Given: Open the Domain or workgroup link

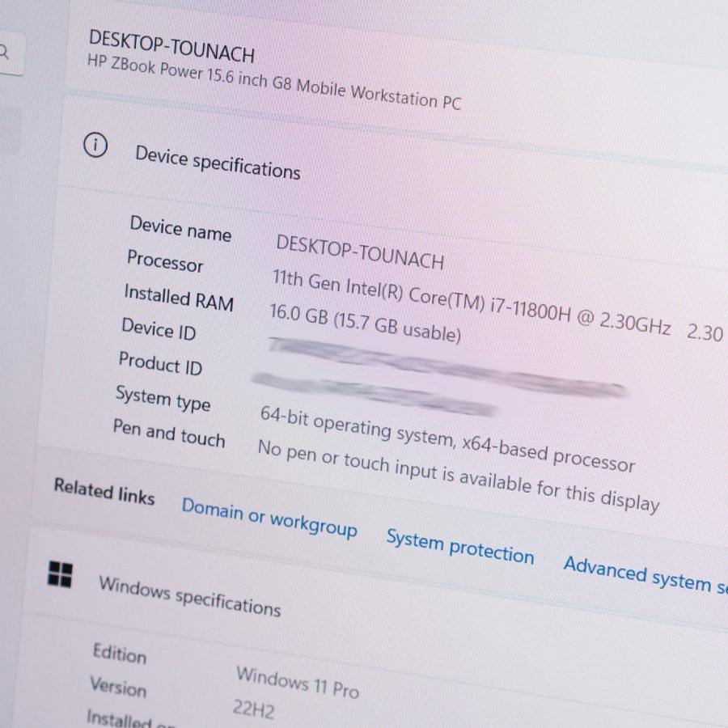Looking at the screenshot, I should click(x=269, y=518).
